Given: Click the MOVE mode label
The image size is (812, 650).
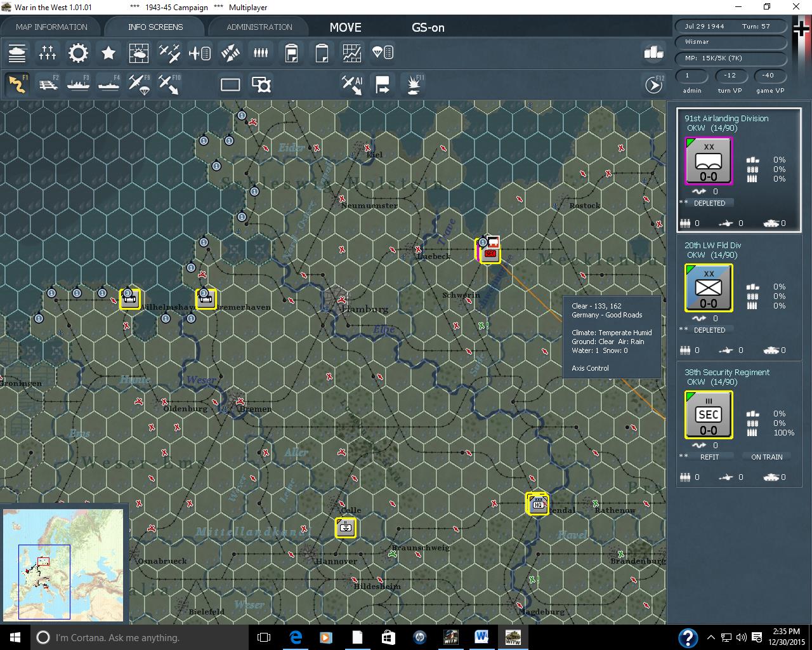Looking at the screenshot, I should coord(346,27).
